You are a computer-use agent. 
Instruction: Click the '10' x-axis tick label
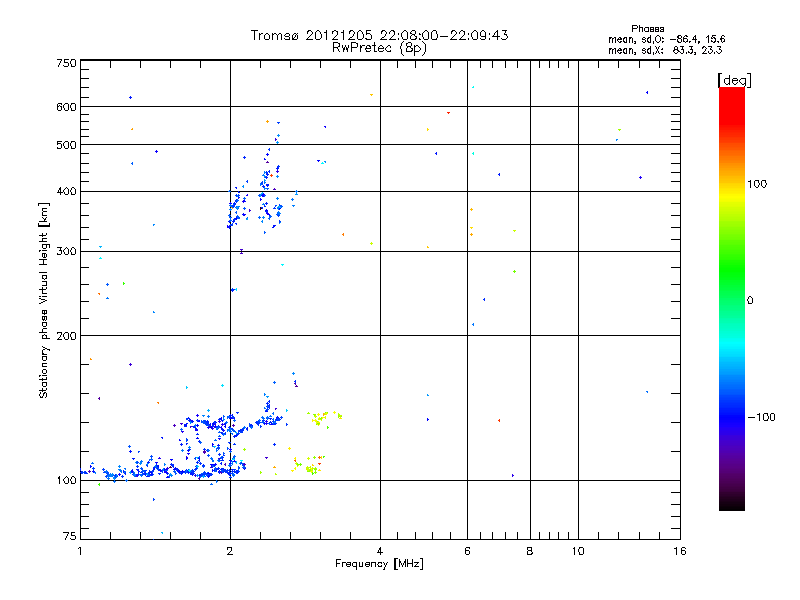point(578,551)
